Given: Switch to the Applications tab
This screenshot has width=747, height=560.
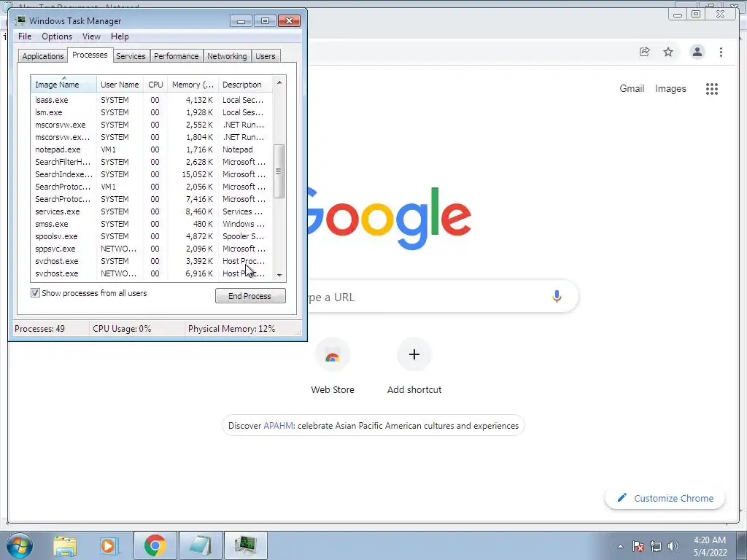Looking at the screenshot, I should (x=43, y=56).
